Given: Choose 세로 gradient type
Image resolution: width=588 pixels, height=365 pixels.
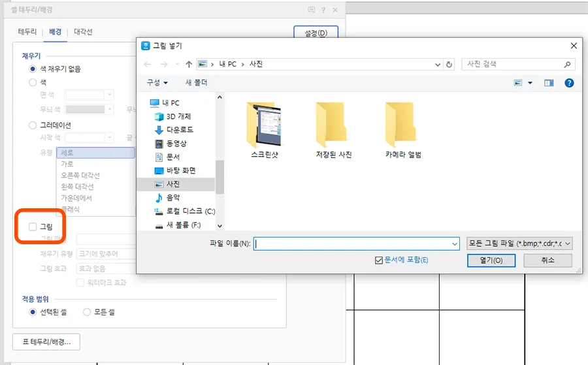Looking at the screenshot, I should tap(95, 153).
